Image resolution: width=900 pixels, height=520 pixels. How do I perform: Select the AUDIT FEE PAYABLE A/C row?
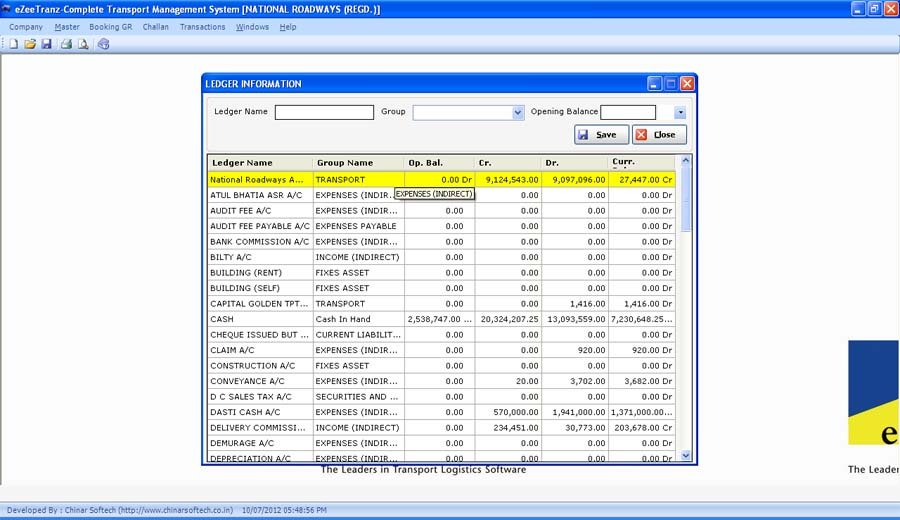click(441, 226)
